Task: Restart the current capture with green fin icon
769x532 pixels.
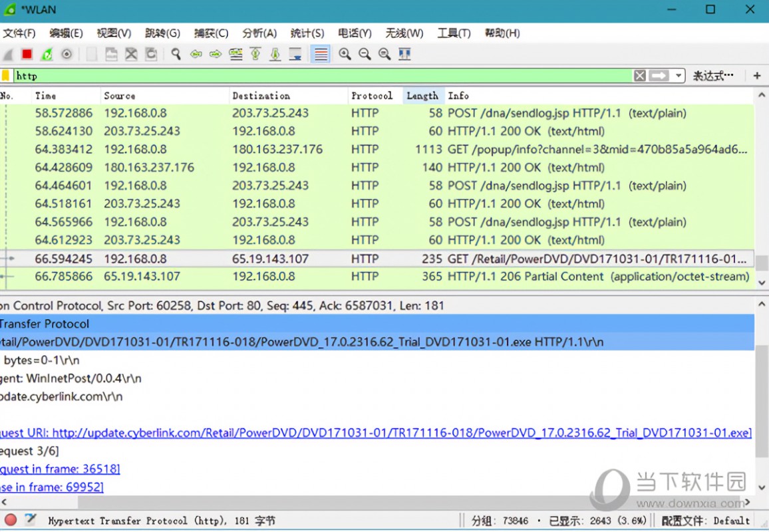Action: 47,55
